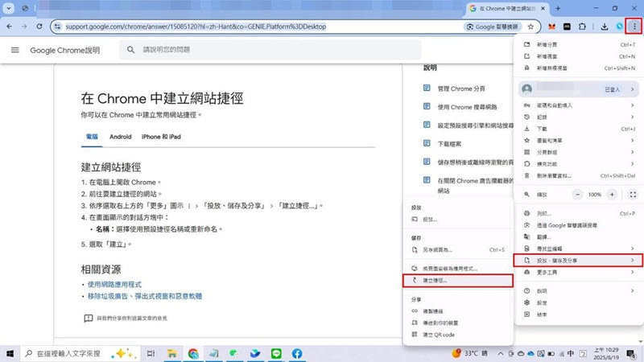Choose 結束 to exit Chrome
The width and height of the screenshot is (644, 362).
(x=579, y=315)
